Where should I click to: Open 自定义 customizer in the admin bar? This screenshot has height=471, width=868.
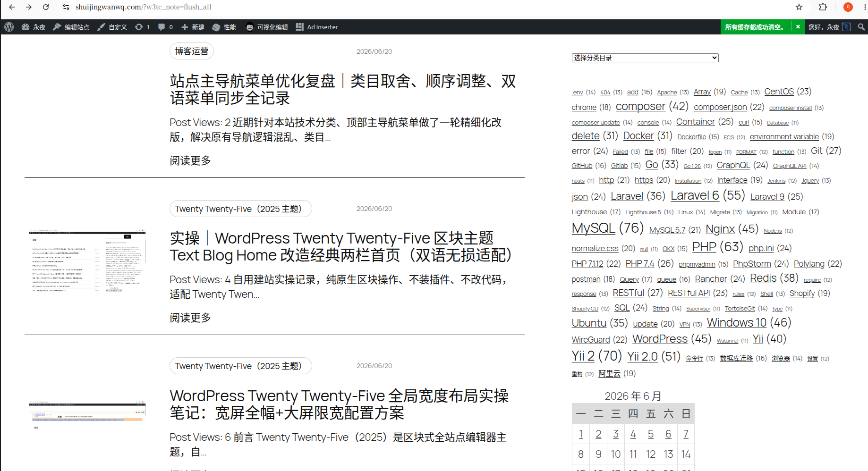[112, 27]
